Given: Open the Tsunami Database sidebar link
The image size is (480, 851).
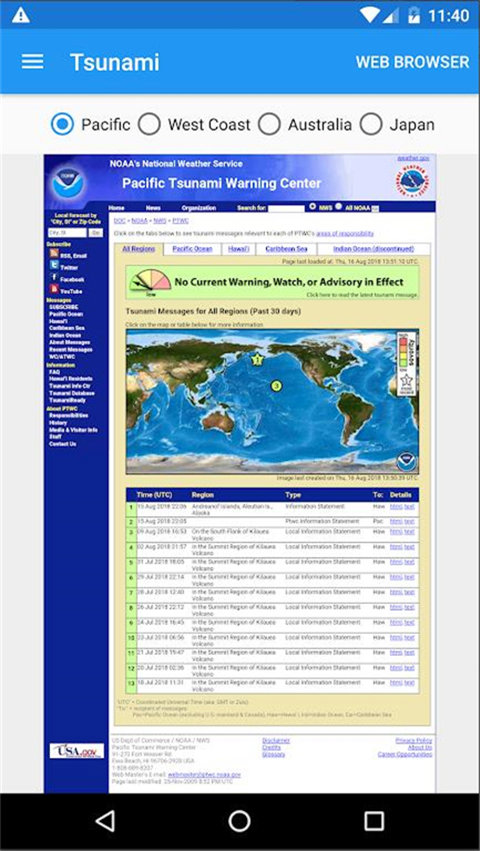Looking at the screenshot, I should (72, 393).
